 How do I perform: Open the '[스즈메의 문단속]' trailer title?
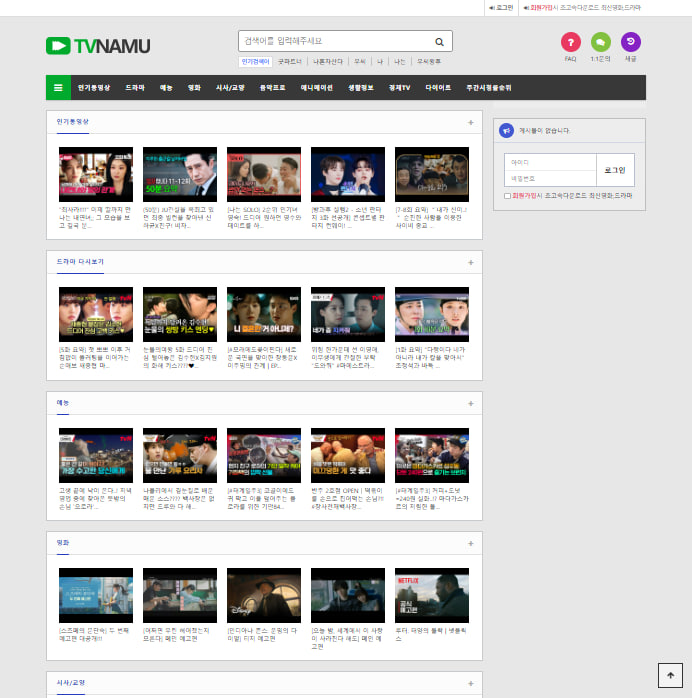pos(95,635)
